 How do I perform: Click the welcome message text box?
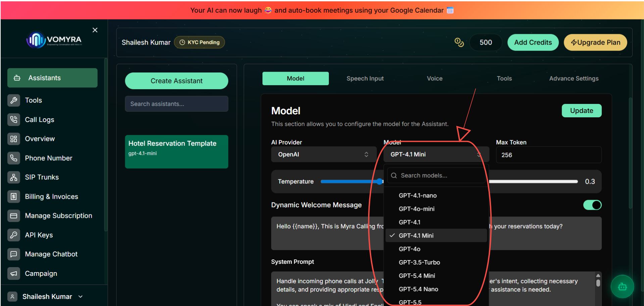pos(436,233)
